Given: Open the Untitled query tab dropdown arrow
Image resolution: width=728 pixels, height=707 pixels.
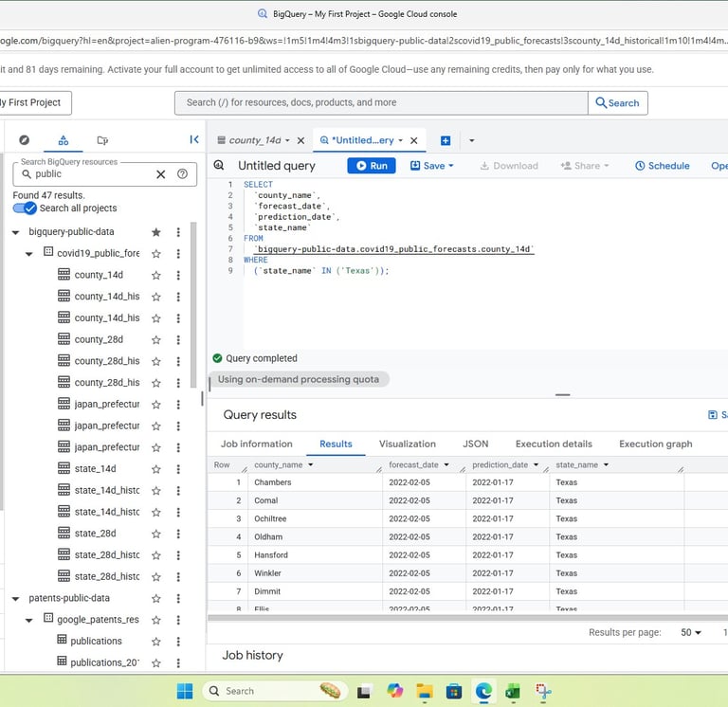Looking at the screenshot, I should 400,140.
